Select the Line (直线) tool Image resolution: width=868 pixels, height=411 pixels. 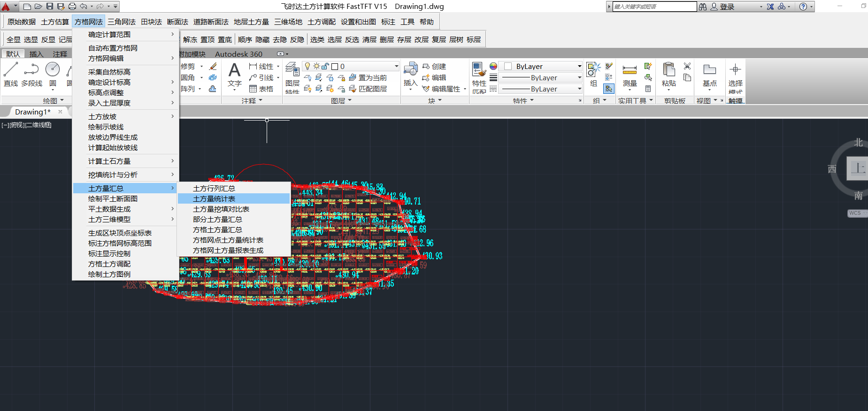11,75
